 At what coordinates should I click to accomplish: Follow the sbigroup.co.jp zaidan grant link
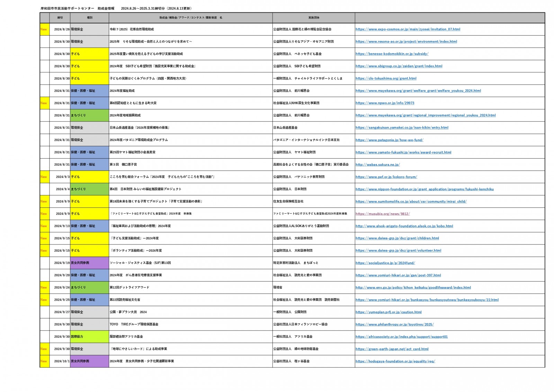(399, 66)
